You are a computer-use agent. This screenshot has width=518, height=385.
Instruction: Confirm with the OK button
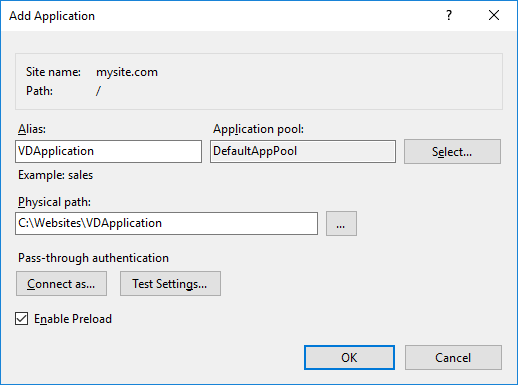point(349,358)
